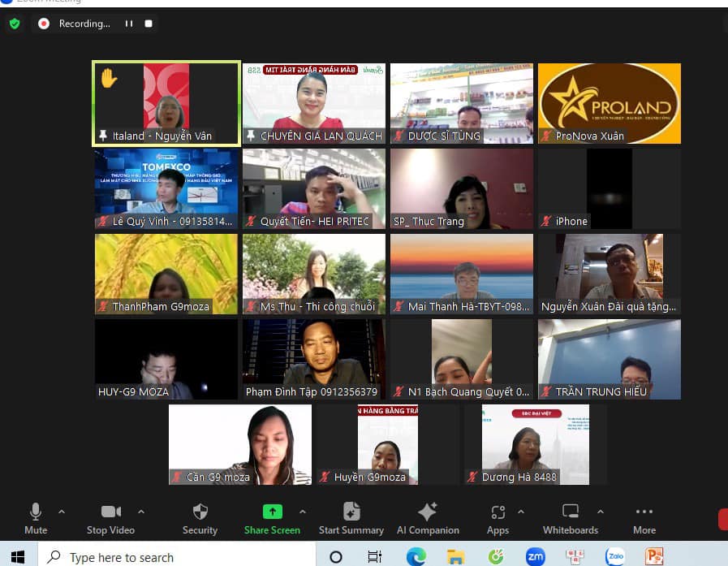Open share options arrow beside Share Screen
This screenshot has height=566, width=728.
pos(303,512)
